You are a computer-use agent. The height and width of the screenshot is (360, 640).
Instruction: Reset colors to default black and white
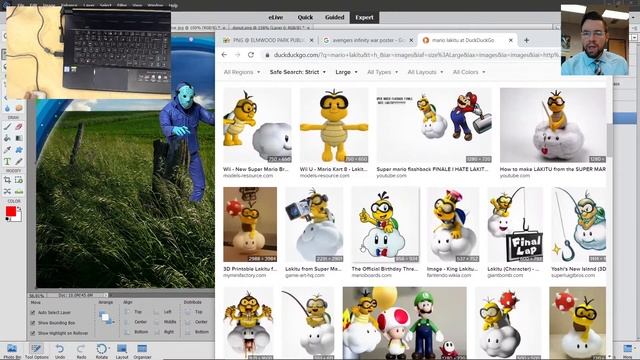point(7,219)
